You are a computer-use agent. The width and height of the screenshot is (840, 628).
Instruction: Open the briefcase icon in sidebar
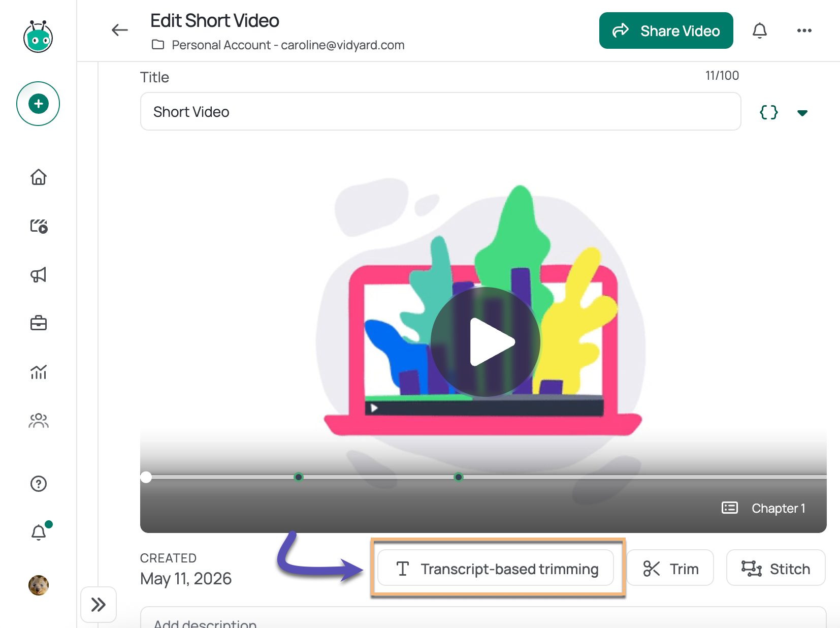click(39, 323)
